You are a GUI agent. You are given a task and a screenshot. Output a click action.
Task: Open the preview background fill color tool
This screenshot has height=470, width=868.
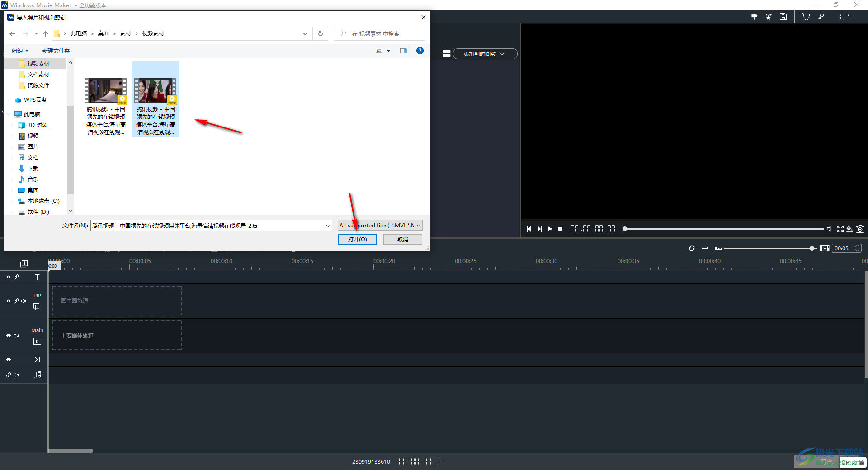click(x=850, y=229)
